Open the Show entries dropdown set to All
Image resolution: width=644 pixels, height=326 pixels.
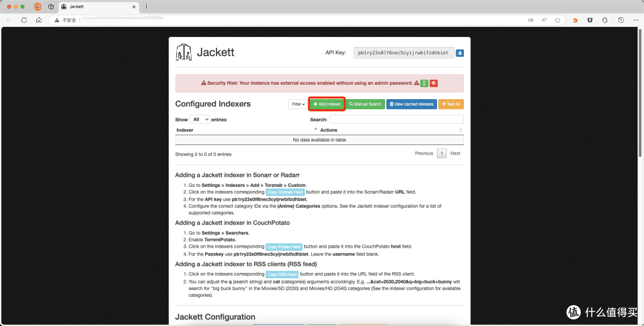point(200,119)
